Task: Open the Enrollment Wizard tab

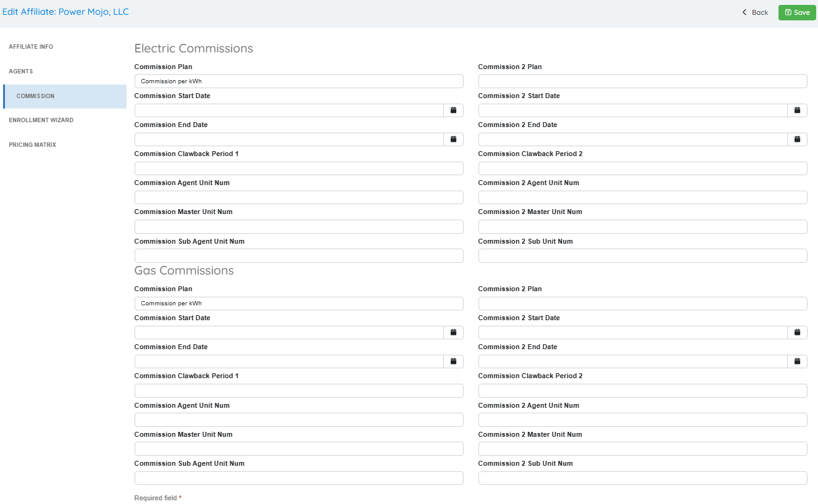Action: tap(41, 120)
